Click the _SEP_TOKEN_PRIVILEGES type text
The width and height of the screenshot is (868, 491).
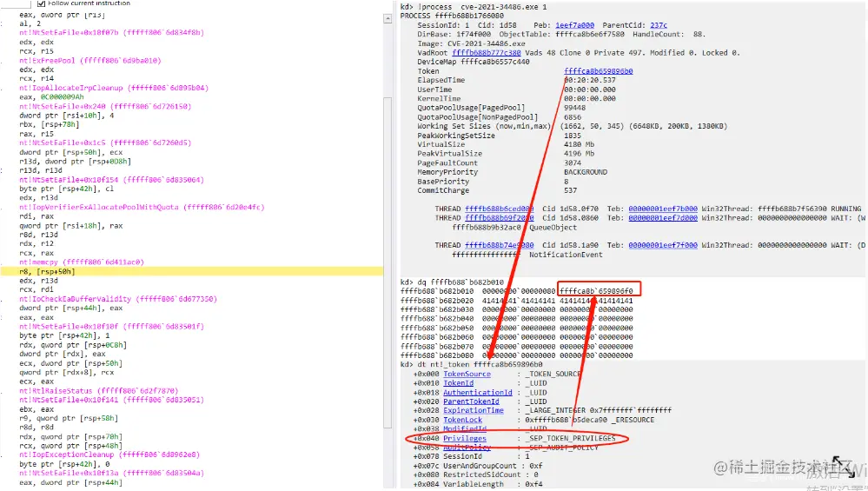pyautogui.click(x=570, y=438)
